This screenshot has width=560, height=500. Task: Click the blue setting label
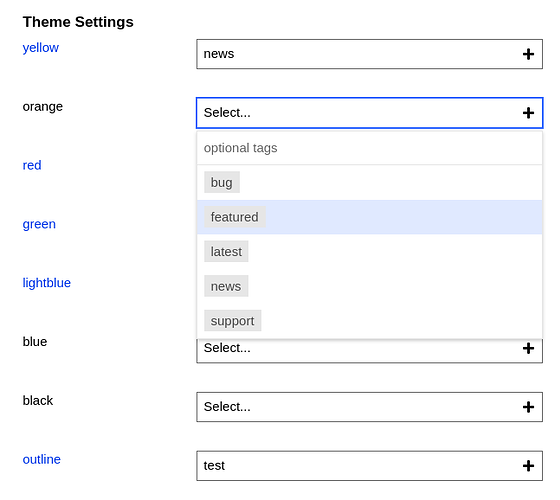coord(35,342)
